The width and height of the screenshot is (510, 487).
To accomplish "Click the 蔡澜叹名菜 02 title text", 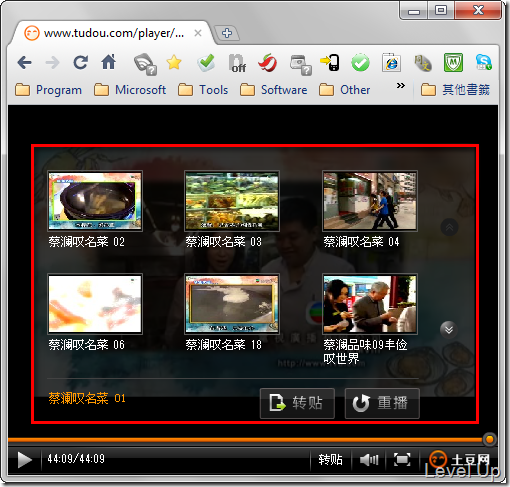I will click(87, 242).
